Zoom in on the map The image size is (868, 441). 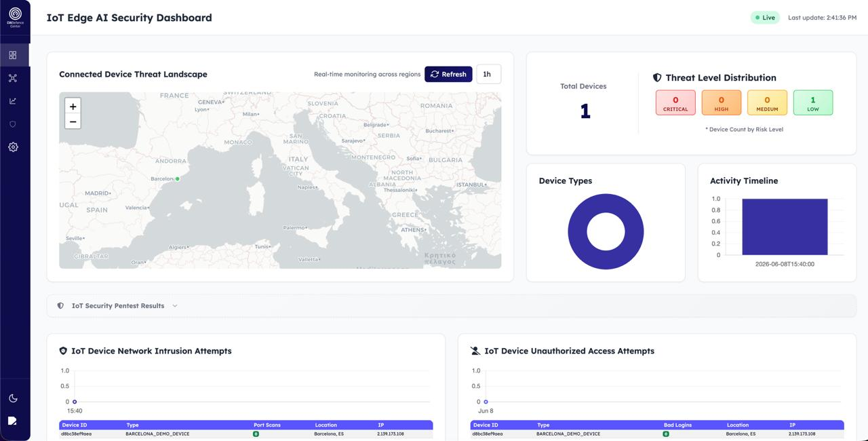pyautogui.click(x=73, y=106)
